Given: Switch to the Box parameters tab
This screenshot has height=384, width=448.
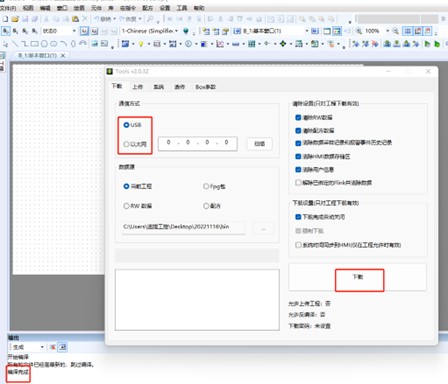Looking at the screenshot, I should (205, 87).
